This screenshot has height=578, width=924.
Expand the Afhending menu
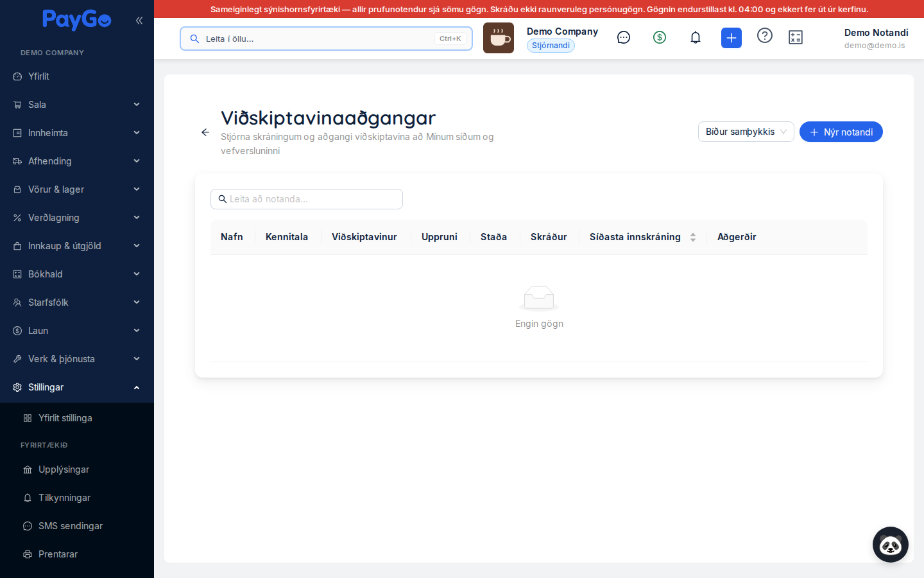[x=77, y=161]
